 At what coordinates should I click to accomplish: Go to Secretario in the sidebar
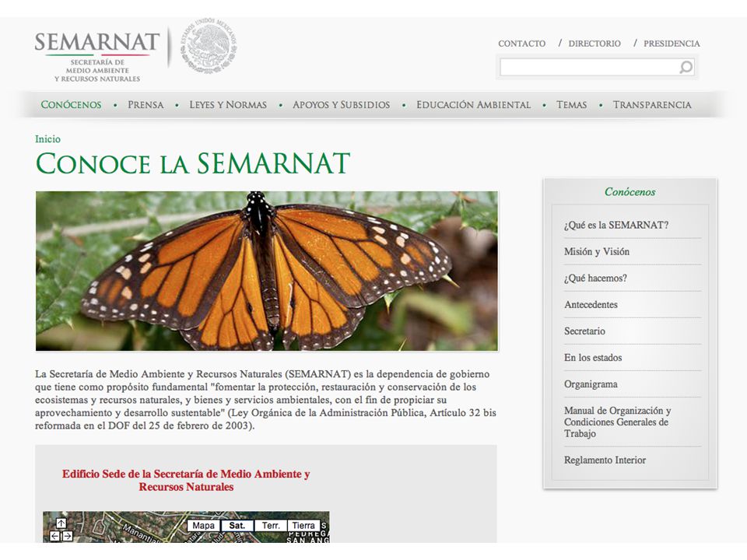pos(584,331)
